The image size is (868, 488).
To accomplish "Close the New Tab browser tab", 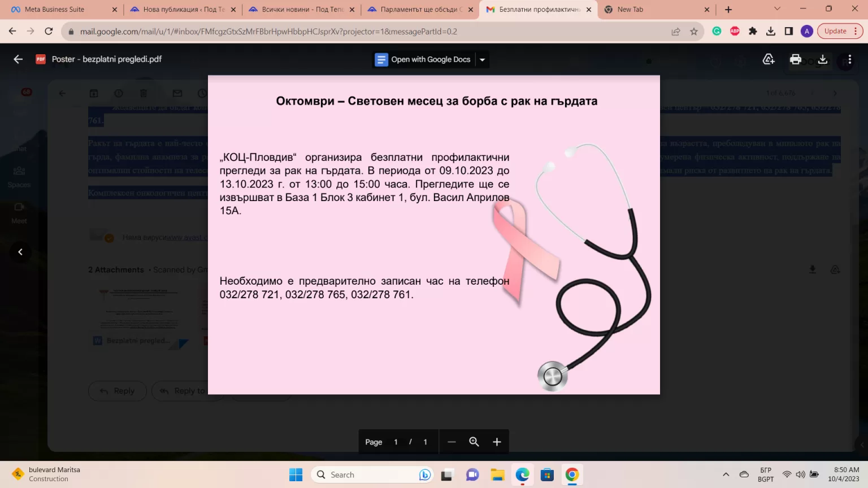I will (x=707, y=10).
